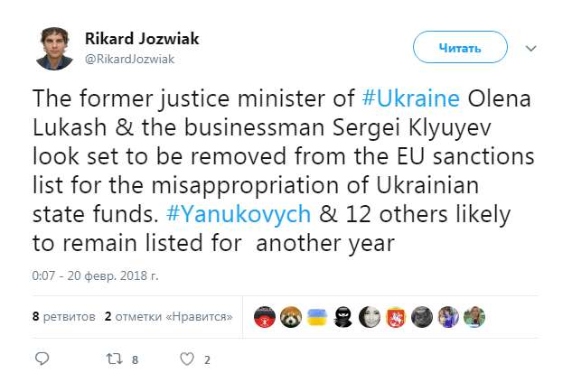
Task: Click the Ukrainian flag avatar
Action: click(317, 316)
